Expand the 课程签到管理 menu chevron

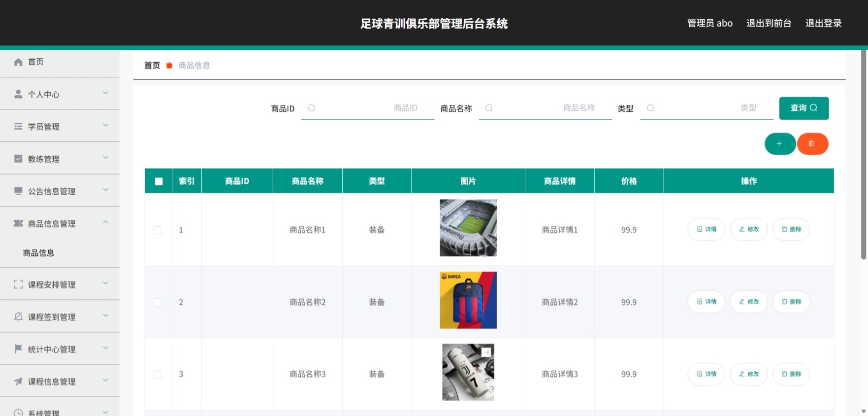[105, 315]
